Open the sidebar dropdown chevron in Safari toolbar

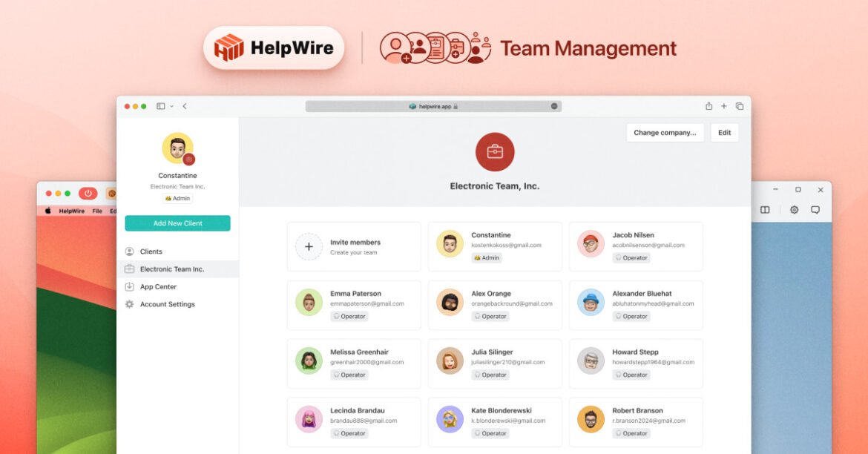(171, 106)
